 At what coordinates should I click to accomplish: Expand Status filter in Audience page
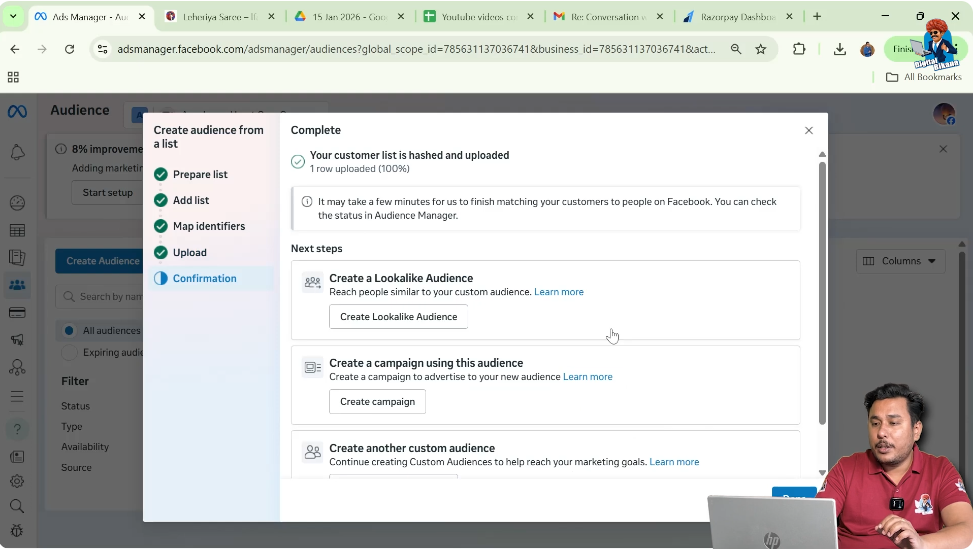tap(75, 407)
